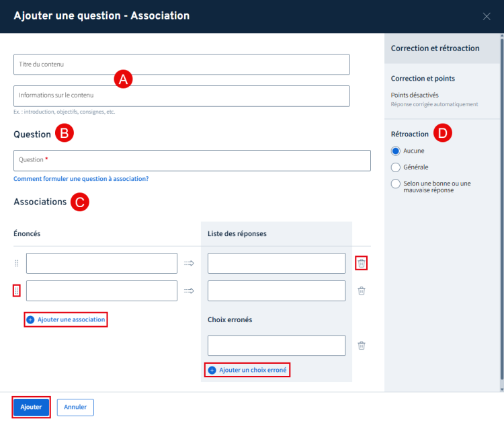Click plus icon of Ajouter un choix erroné

coord(212,370)
